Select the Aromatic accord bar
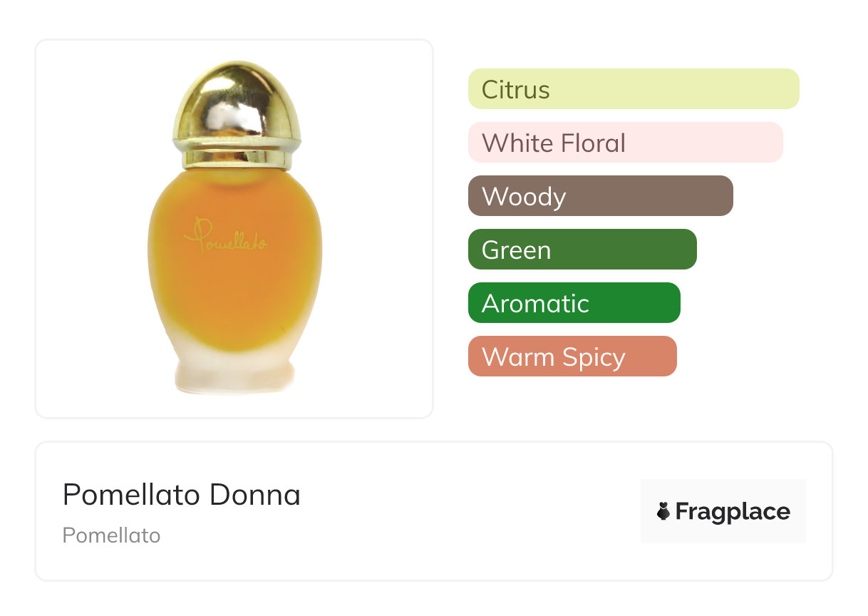Image resolution: width=868 pixels, height=616 pixels. [x=574, y=303]
